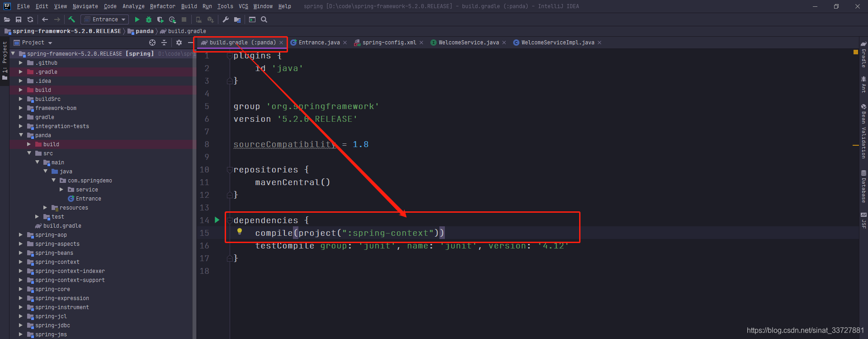Click the Open file toolbar icon

(7, 19)
